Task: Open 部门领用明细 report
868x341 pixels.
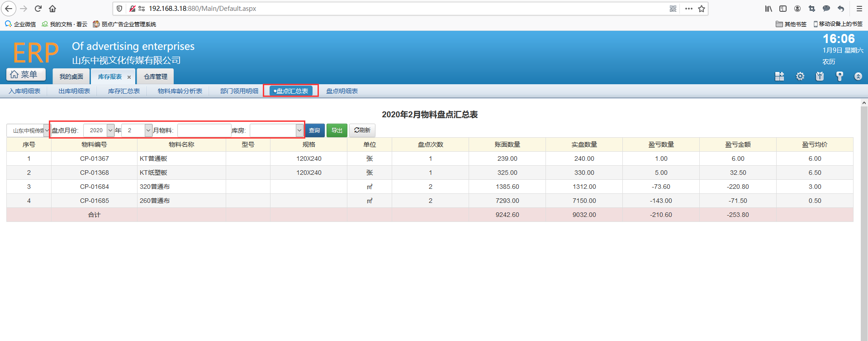Action: (239, 91)
